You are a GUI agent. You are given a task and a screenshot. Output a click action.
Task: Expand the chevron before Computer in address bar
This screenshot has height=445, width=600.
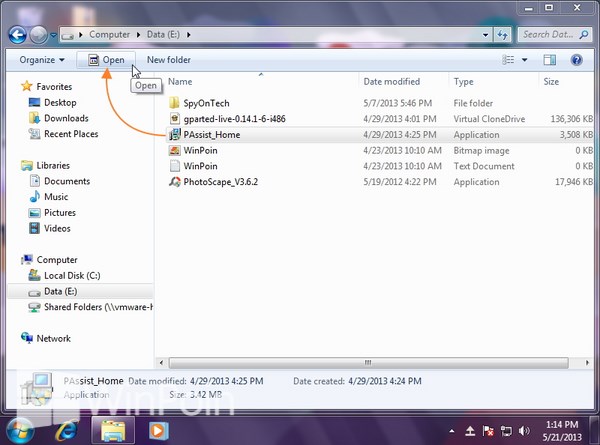[x=81, y=35]
